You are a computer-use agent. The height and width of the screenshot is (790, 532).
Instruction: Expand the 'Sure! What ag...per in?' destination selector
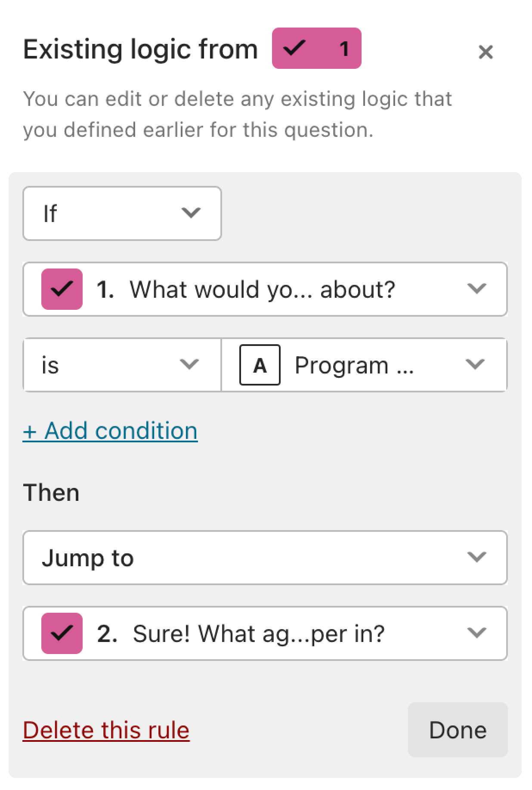265,633
